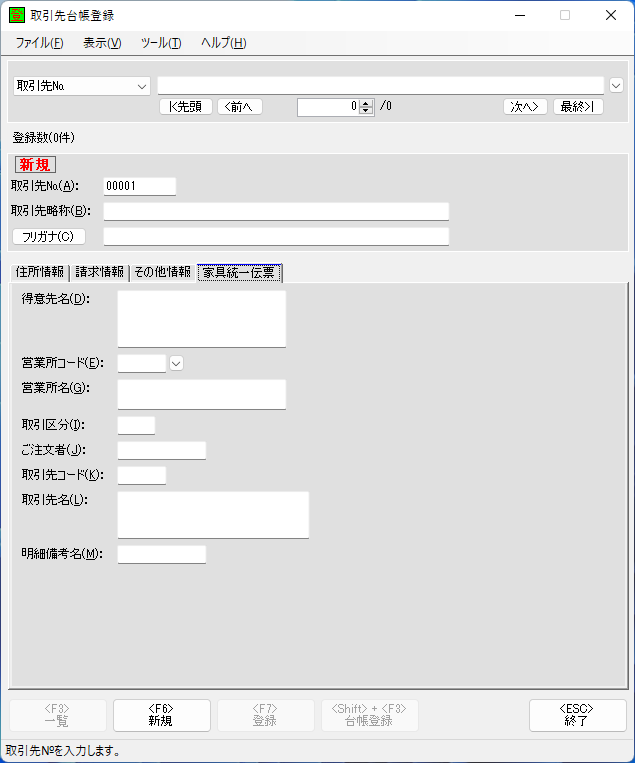Jump to last record with 最終>|
This screenshot has height=763, width=635.
(578, 107)
